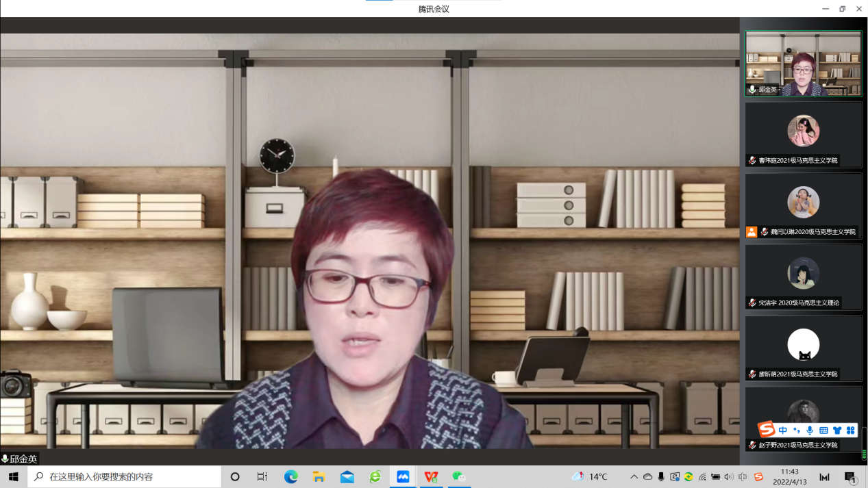The width and height of the screenshot is (868, 488).
Task: Click the Sogou input method S logo
Action: (x=766, y=430)
